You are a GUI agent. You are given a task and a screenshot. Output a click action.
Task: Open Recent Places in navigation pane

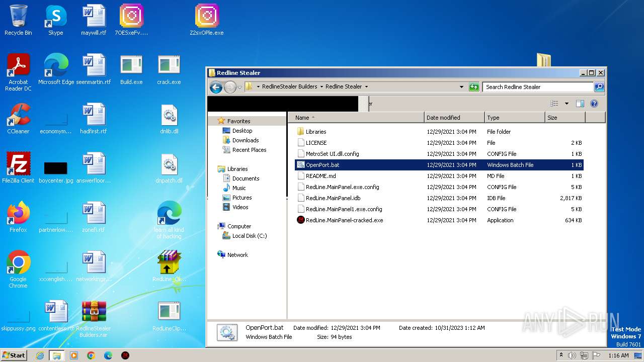click(249, 150)
